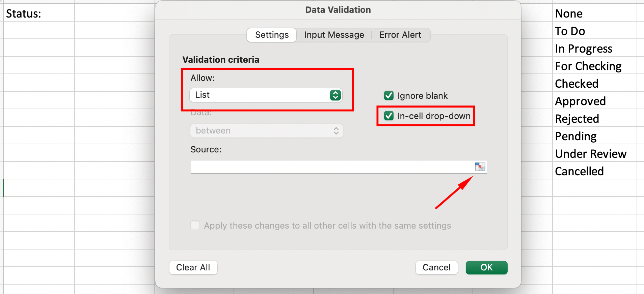Click the Rejected cell

pyautogui.click(x=594, y=119)
